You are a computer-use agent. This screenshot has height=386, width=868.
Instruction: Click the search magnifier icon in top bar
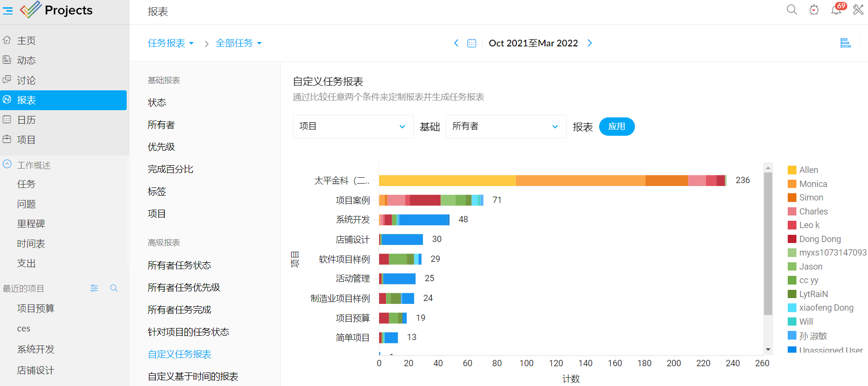click(x=792, y=10)
